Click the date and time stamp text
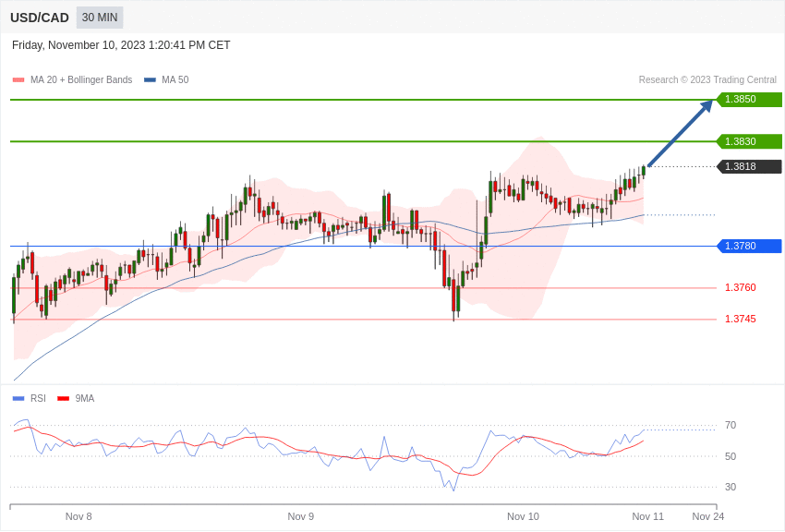785x532 pixels. pyautogui.click(x=121, y=45)
